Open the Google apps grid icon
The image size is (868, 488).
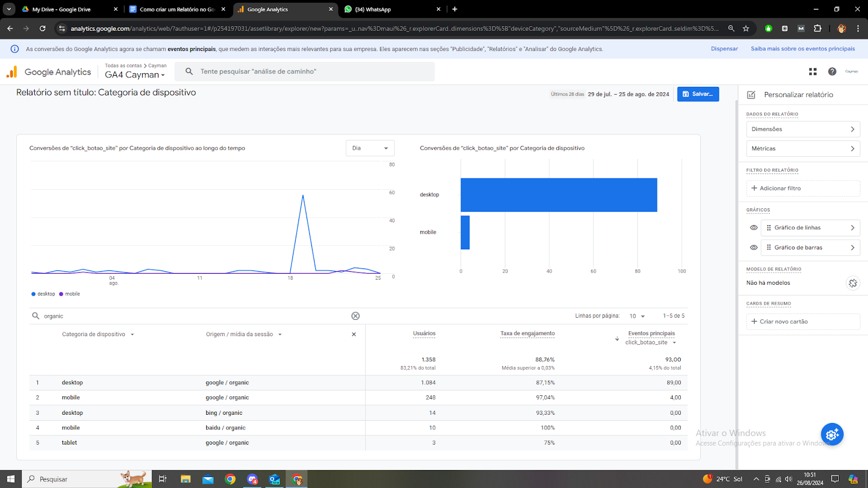tap(813, 72)
